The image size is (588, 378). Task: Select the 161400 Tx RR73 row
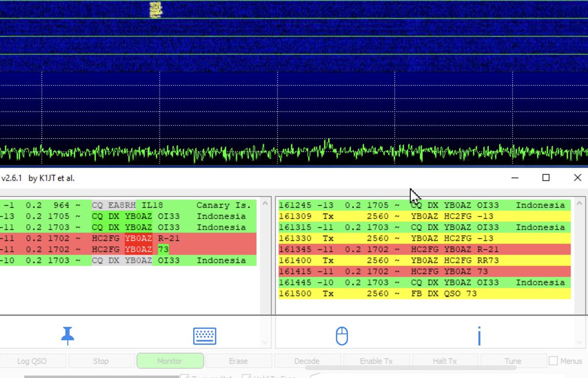pyautogui.click(x=424, y=260)
